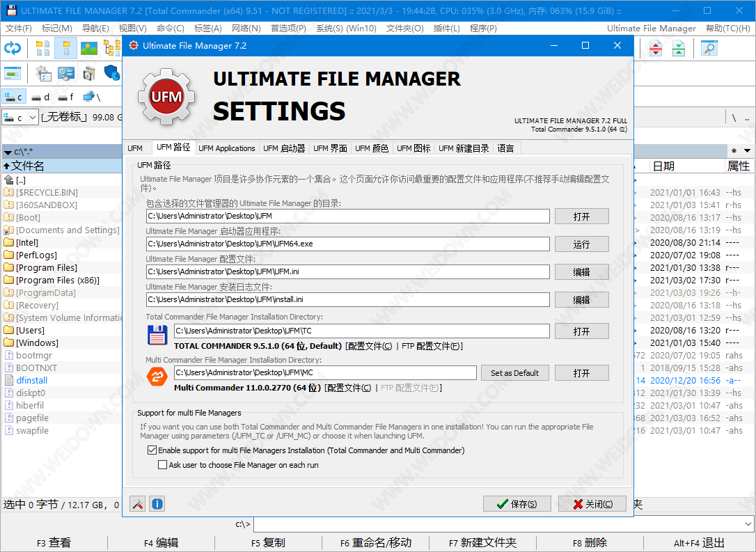Open the UFM 图标 tab
756x552 pixels.
[x=414, y=148]
